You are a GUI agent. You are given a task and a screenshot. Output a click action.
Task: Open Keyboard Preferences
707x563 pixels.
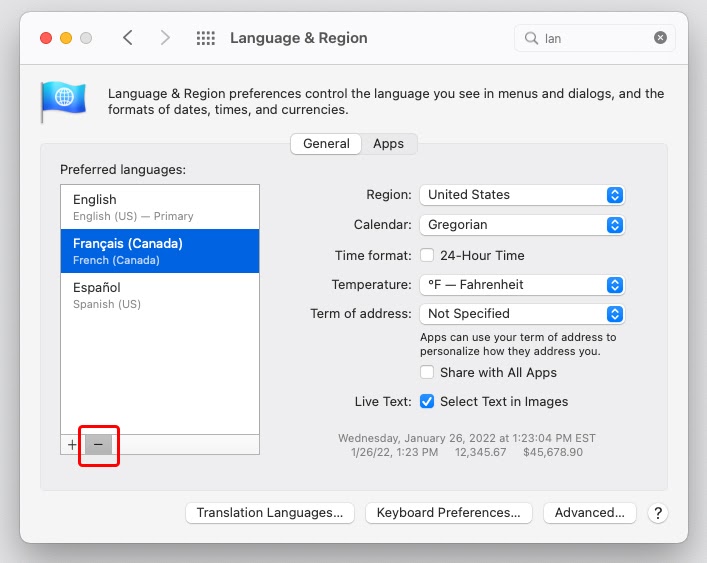click(449, 513)
